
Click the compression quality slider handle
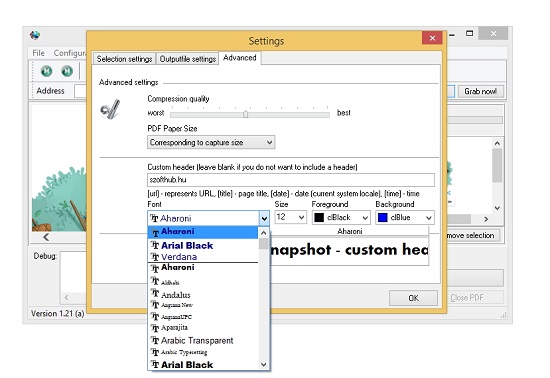click(246, 114)
